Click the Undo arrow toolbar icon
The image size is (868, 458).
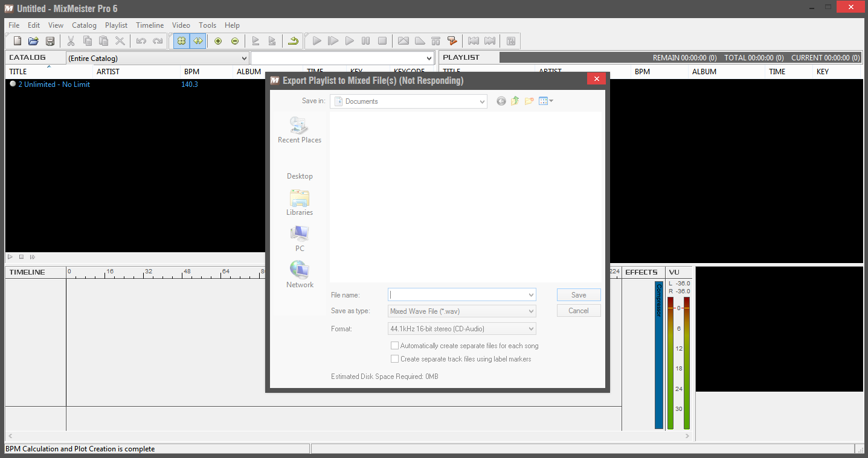click(x=141, y=41)
